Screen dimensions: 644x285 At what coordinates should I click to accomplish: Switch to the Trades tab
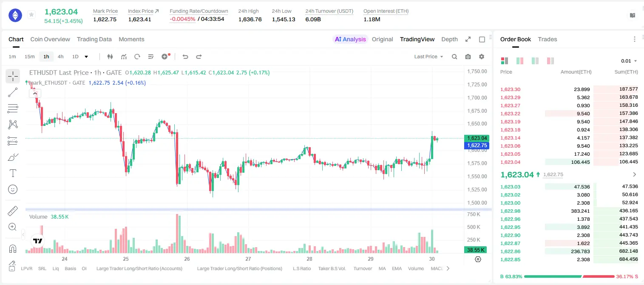point(548,39)
